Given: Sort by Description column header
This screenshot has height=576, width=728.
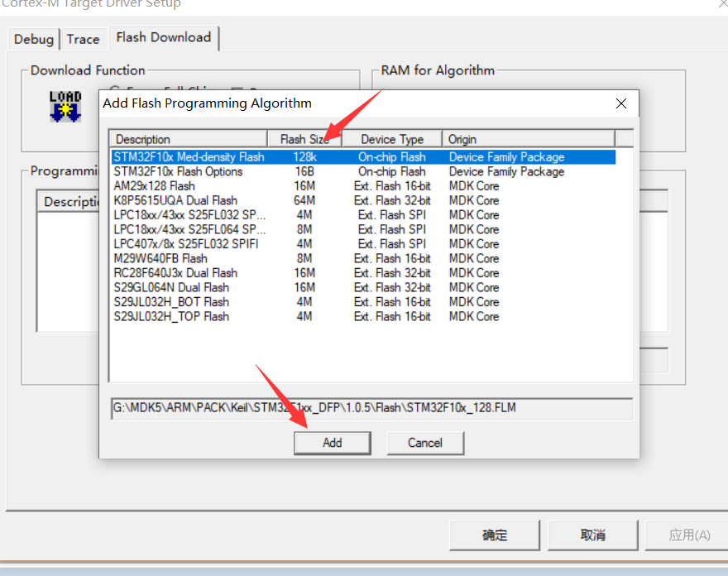Looking at the screenshot, I should coord(189,139).
